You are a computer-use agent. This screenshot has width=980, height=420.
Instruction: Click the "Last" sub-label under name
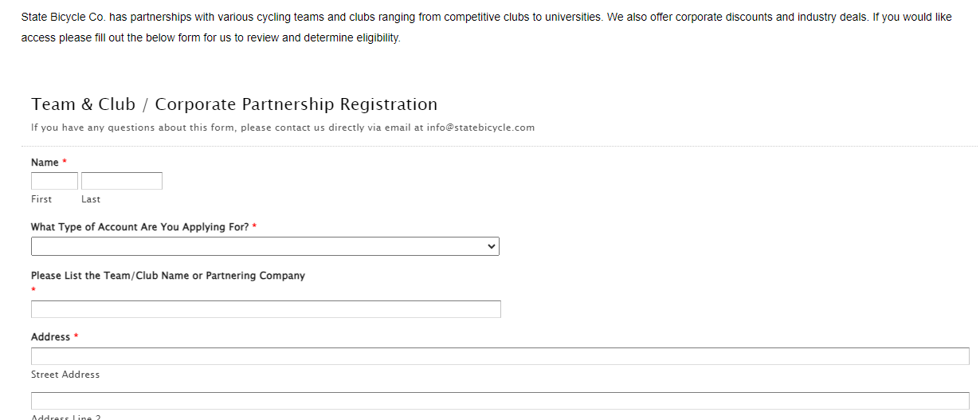click(91, 199)
